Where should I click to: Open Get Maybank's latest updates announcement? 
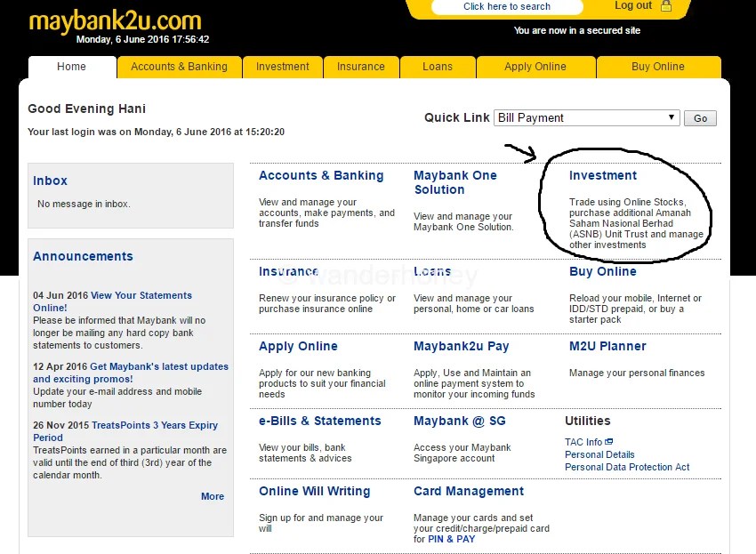(131, 373)
